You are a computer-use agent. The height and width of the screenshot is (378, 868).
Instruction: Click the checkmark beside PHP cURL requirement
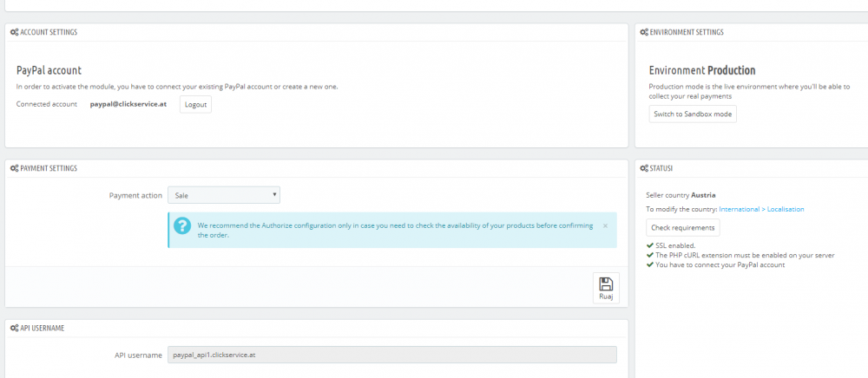[x=650, y=255]
